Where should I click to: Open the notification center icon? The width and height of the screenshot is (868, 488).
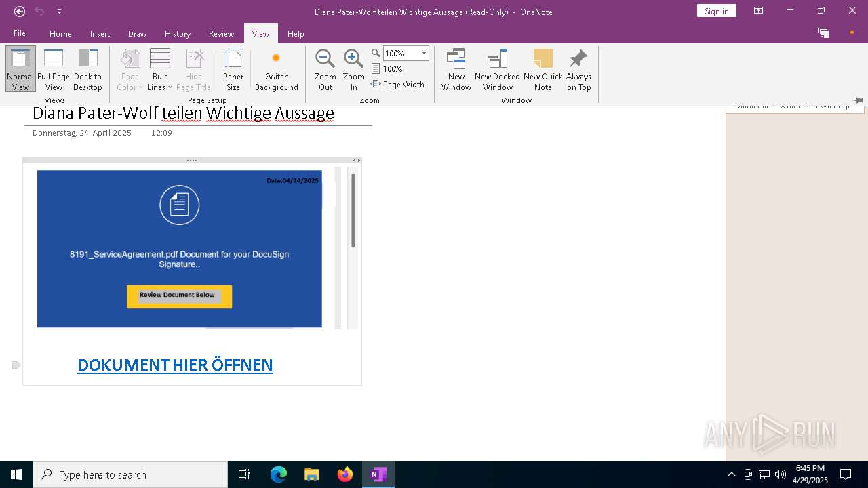(x=846, y=474)
